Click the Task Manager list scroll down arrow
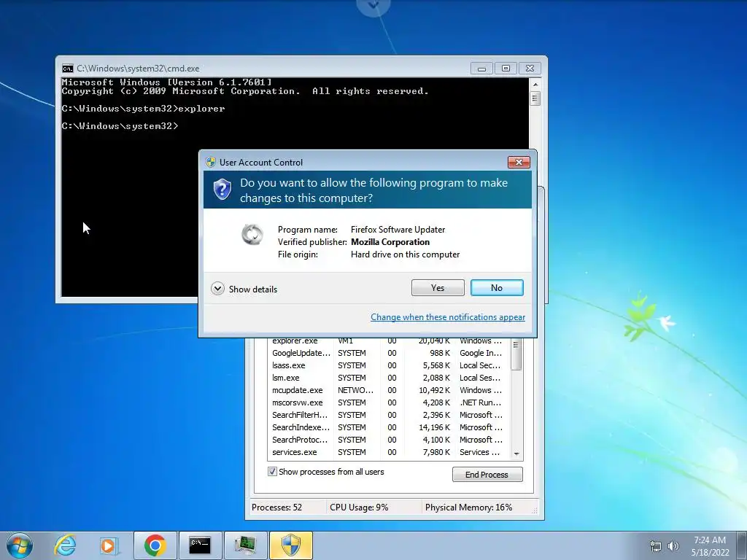 pos(516,454)
